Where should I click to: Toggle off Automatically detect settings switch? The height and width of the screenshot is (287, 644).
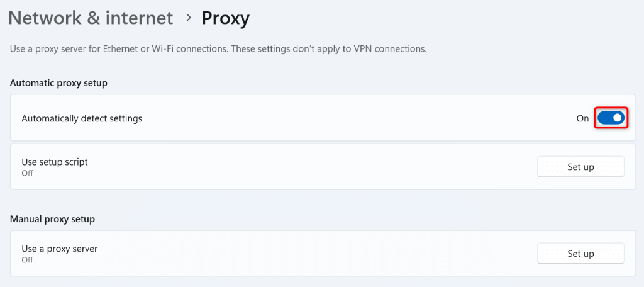tap(611, 118)
